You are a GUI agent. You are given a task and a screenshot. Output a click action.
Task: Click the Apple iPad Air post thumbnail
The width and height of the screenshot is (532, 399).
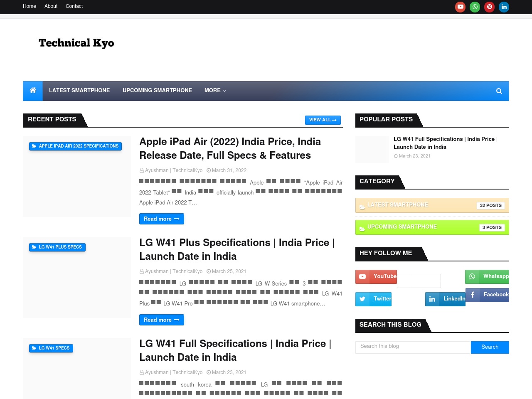77,176
